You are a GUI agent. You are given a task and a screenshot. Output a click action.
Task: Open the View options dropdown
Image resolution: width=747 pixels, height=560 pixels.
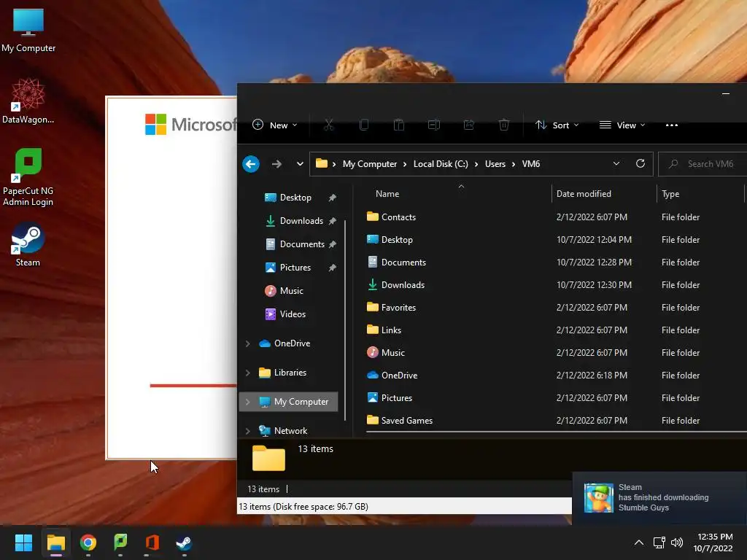tap(622, 125)
